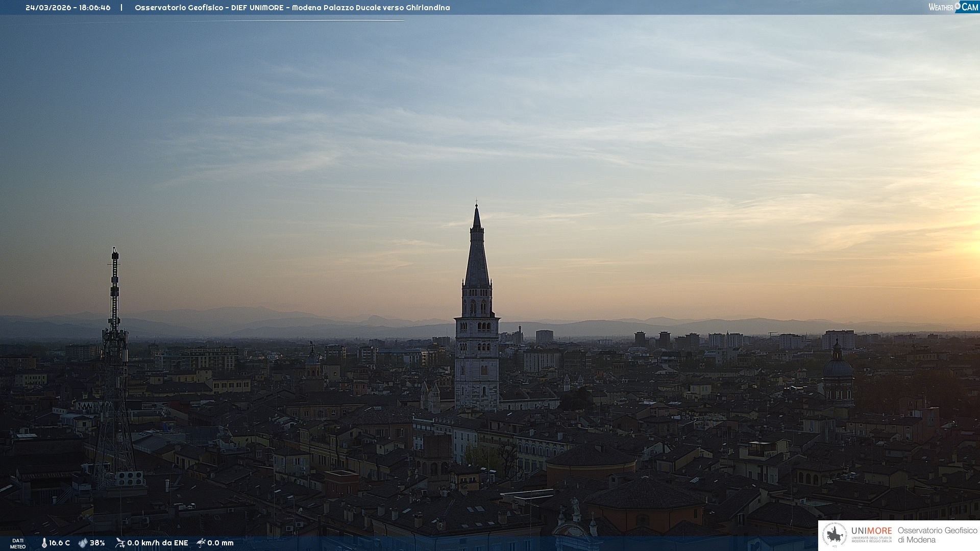Click the thermometer temperature icon
Image resolution: width=980 pixels, height=551 pixels.
44,543
